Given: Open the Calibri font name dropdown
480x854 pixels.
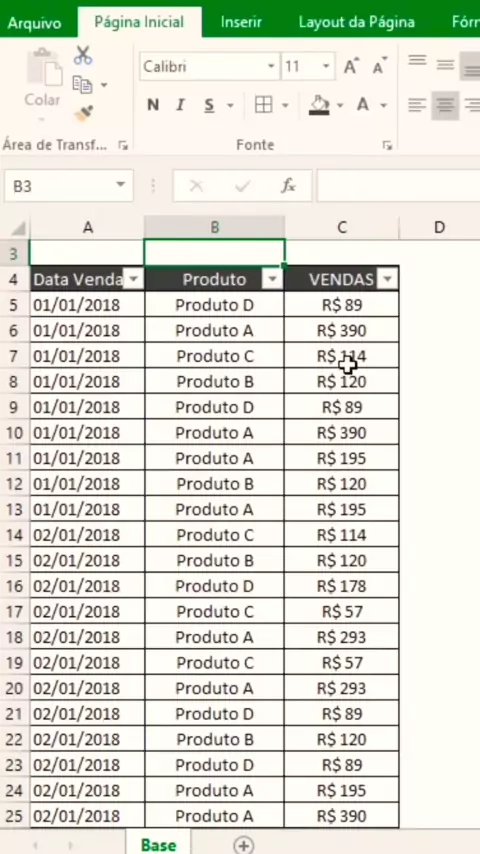Looking at the screenshot, I should (x=271, y=66).
